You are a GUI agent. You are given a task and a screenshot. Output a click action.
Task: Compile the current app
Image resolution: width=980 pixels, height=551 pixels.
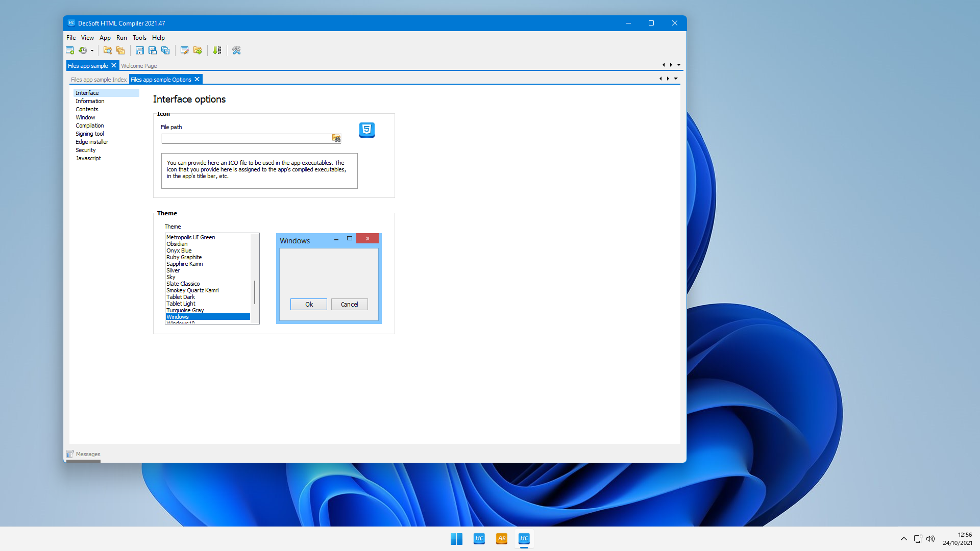tap(217, 50)
